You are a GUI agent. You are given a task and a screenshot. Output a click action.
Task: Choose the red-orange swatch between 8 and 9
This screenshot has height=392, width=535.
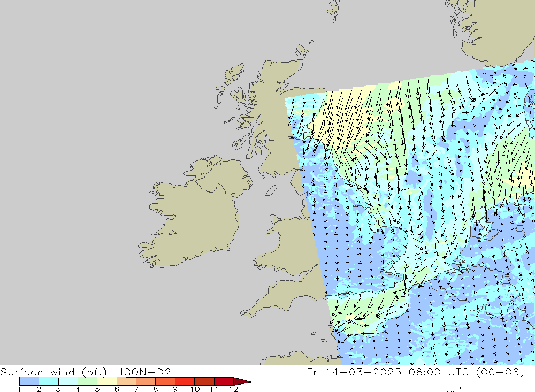point(165,381)
